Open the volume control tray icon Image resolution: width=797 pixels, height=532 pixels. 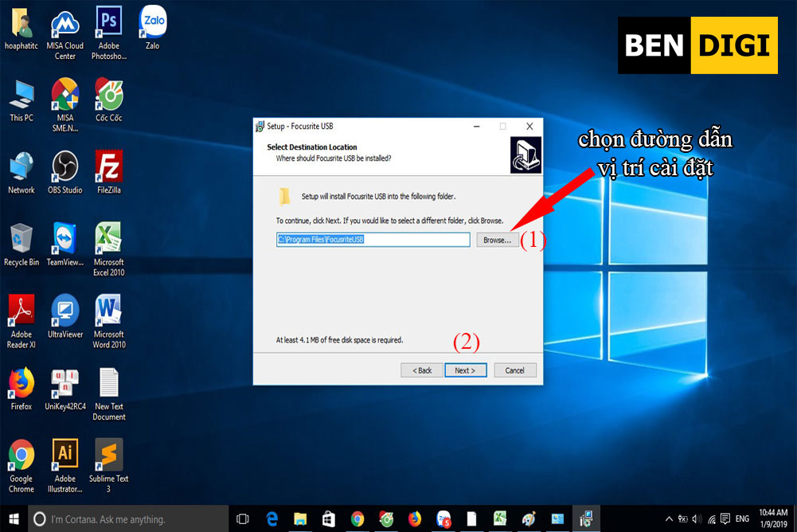[697, 518]
